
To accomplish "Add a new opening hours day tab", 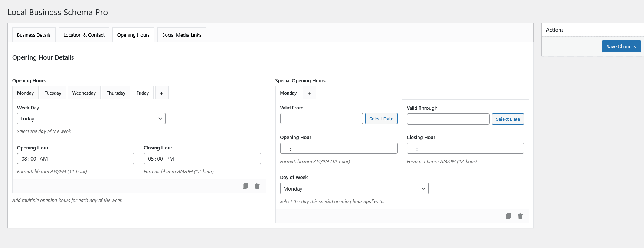I will point(161,93).
